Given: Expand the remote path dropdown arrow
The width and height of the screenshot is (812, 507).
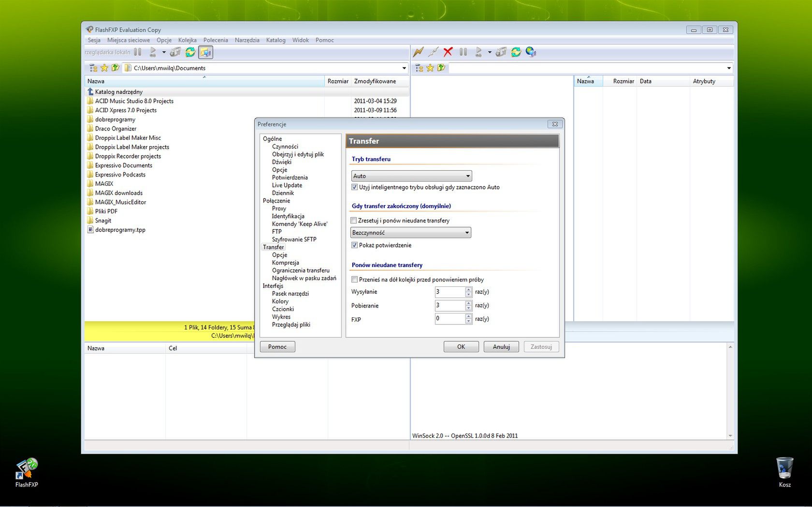Looking at the screenshot, I should [x=729, y=68].
